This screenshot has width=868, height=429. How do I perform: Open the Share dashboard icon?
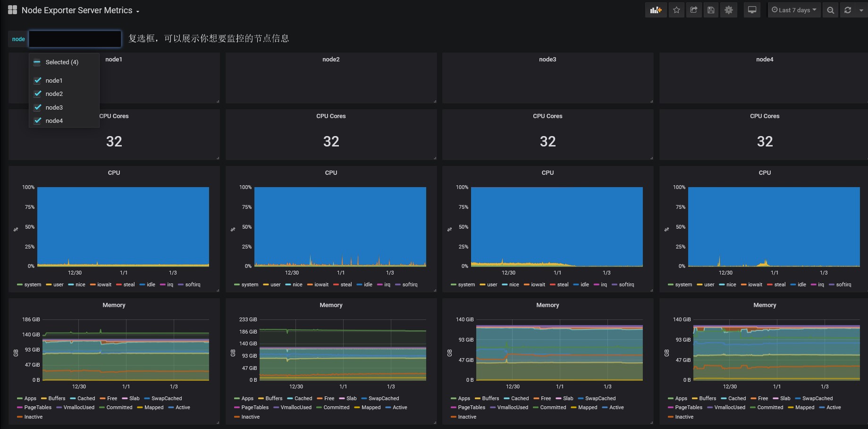coord(694,10)
